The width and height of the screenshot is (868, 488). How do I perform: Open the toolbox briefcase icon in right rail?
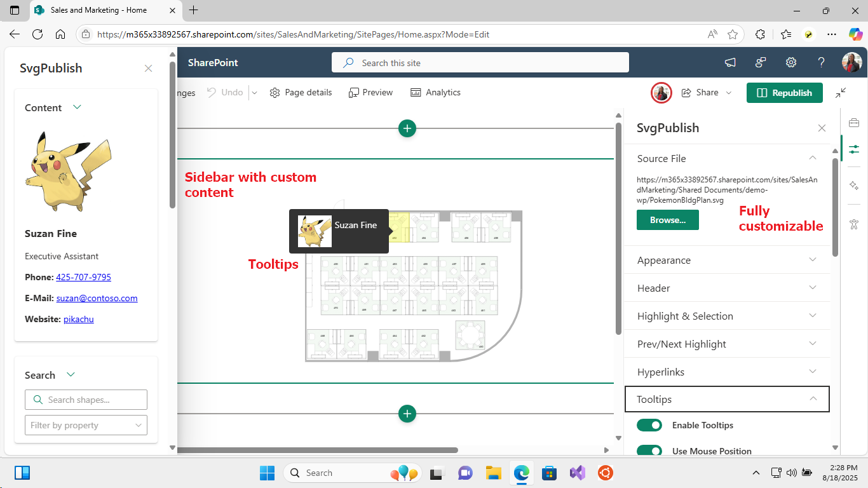853,122
